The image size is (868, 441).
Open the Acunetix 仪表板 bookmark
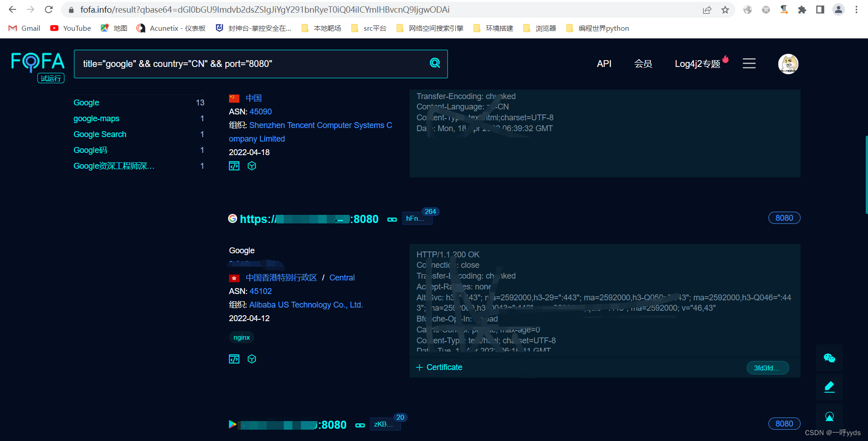tap(171, 28)
